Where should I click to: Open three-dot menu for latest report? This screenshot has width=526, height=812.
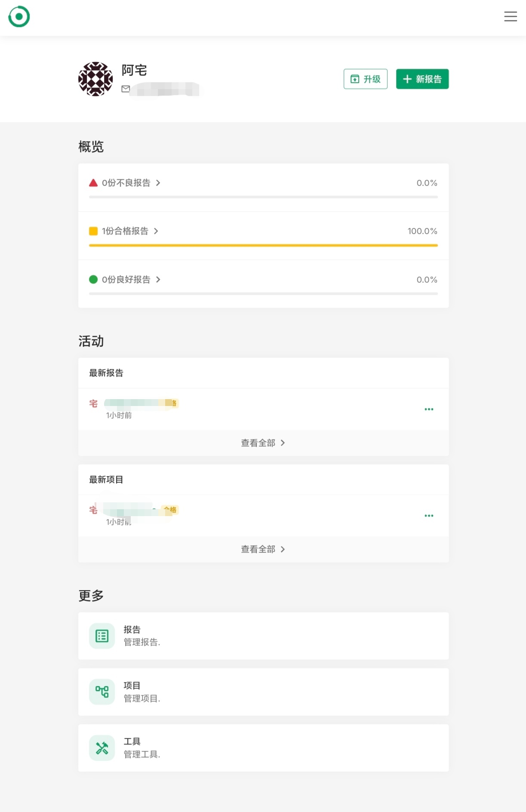pos(429,409)
